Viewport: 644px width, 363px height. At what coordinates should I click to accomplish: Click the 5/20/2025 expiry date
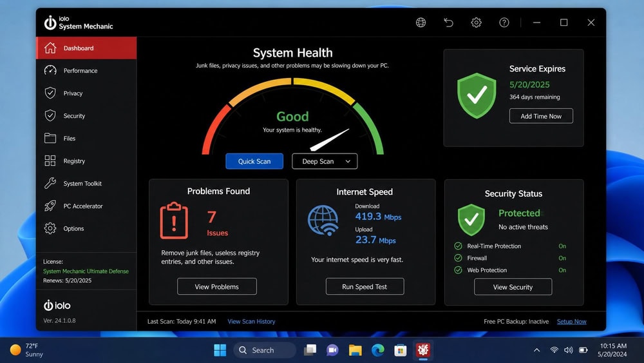pos(529,84)
